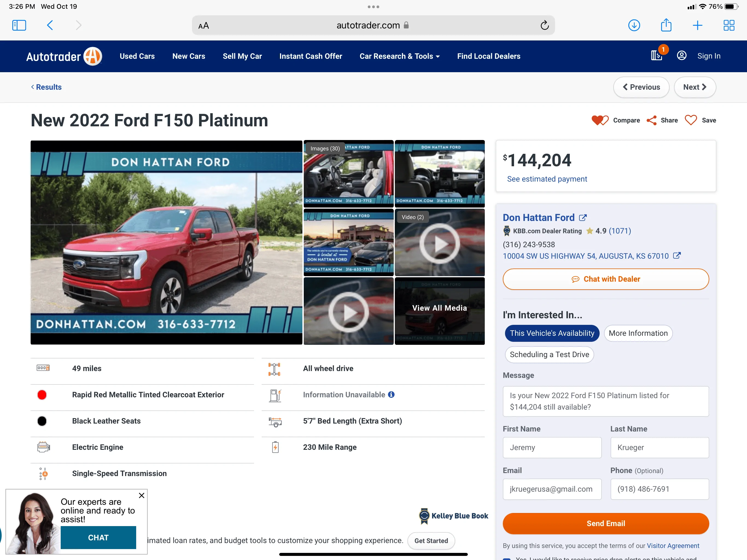The width and height of the screenshot is (747, 560).
Task: Open the Images (30) interior thumbnail
Action: tap(349, 174)
